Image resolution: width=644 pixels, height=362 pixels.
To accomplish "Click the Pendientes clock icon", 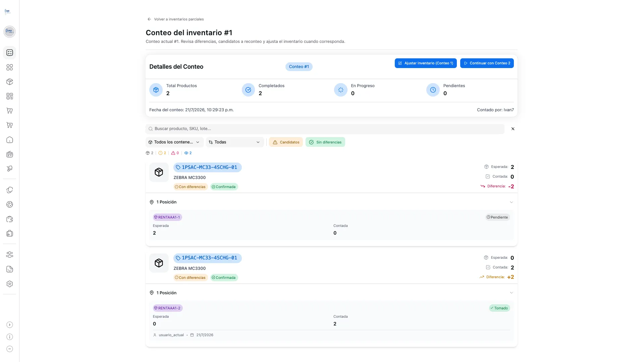I will 433,90.
